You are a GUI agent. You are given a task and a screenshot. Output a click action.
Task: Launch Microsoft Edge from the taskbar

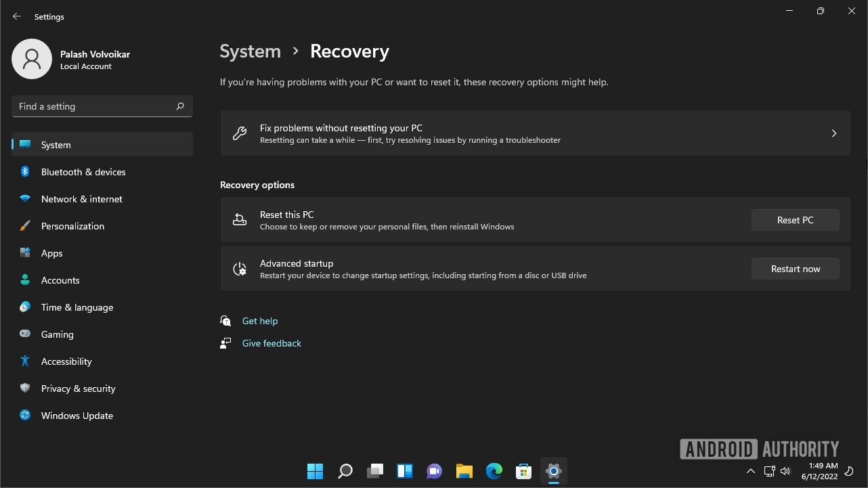tap(494, 471)
